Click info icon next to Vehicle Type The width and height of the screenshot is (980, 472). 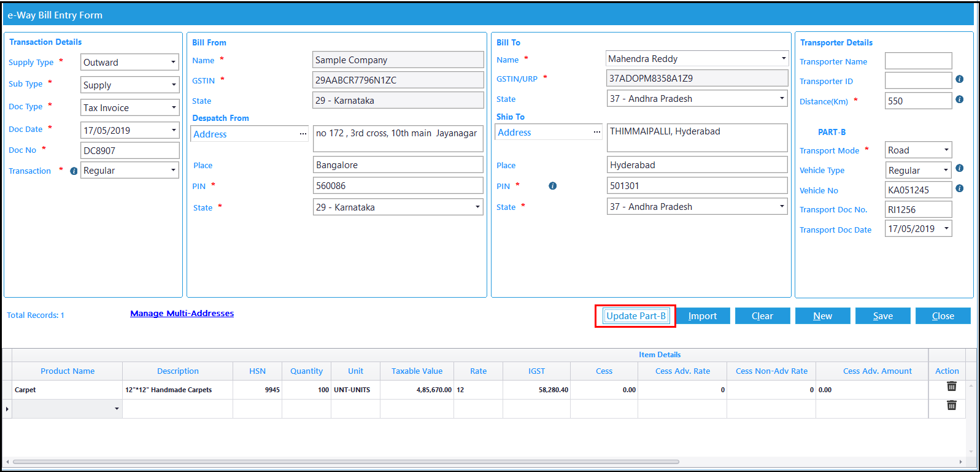pyautogui.click(x=960, y=168)
